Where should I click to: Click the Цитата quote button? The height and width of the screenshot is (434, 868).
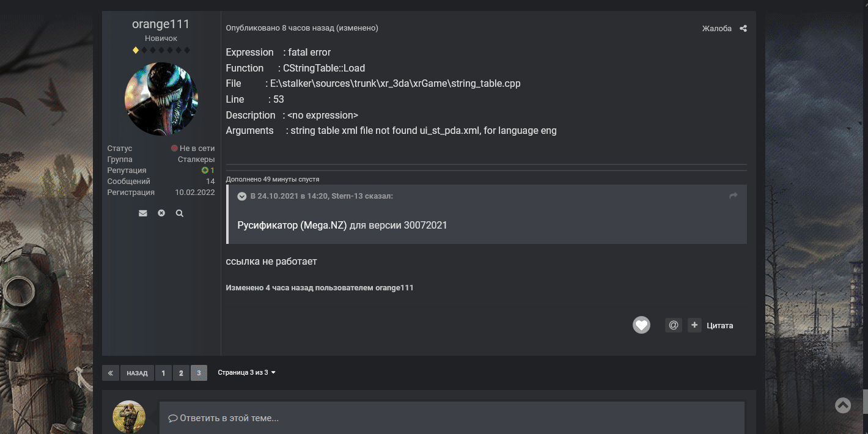pyautogui.click(x=720, y=325)
